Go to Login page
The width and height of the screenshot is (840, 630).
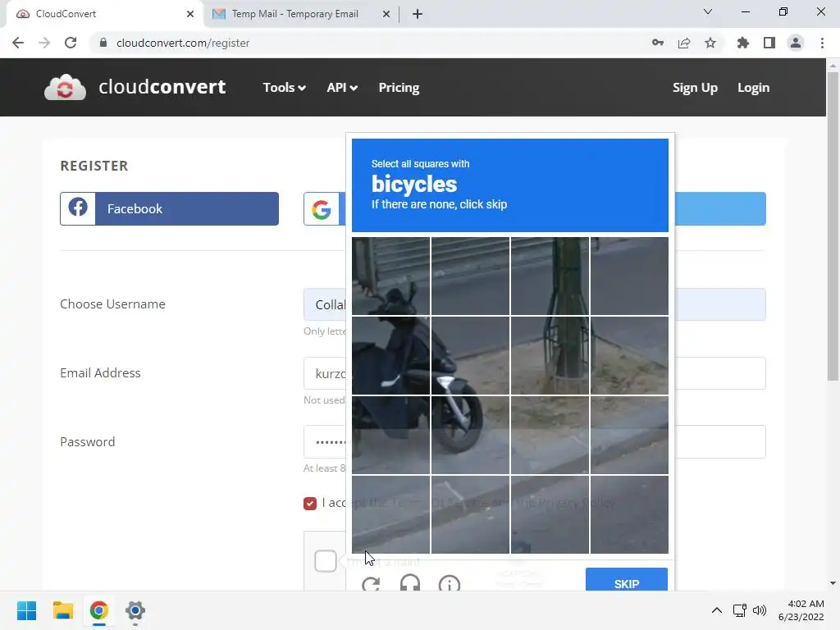pos(753,87)
